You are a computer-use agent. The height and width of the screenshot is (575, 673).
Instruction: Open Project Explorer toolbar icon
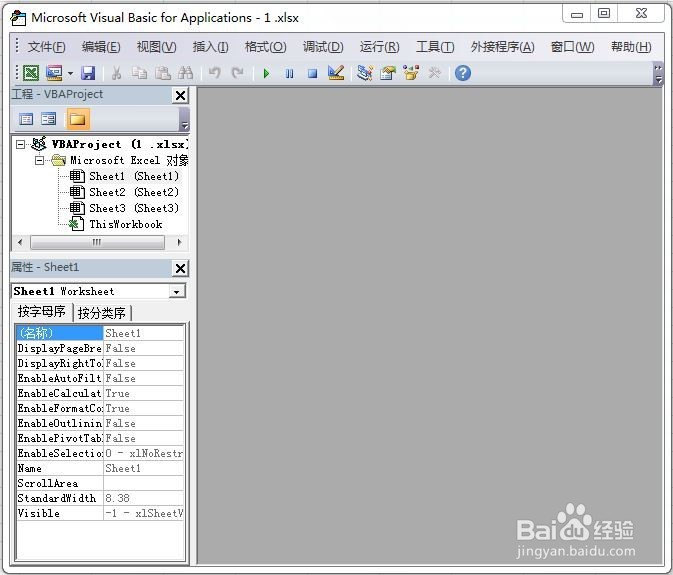point(364,73)
